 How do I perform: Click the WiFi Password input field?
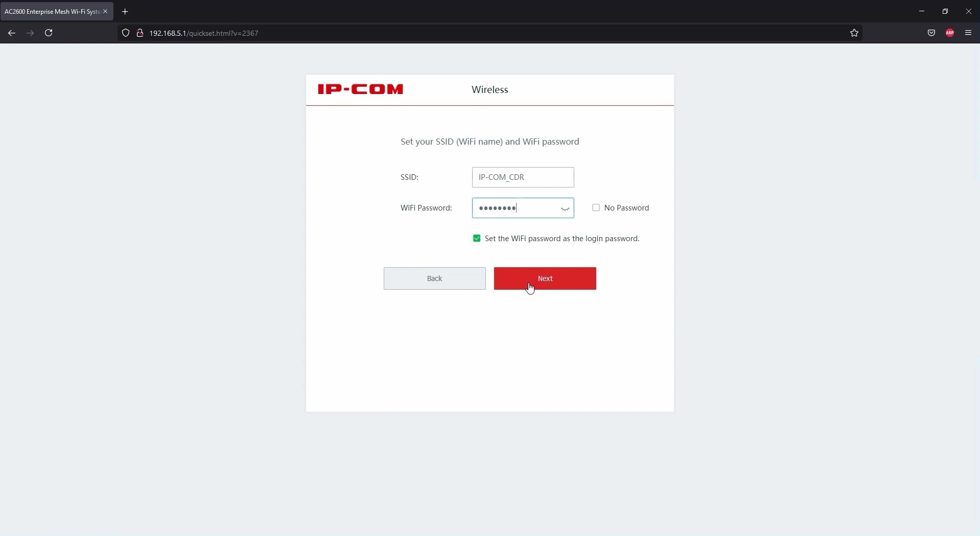tap(523, 208)
